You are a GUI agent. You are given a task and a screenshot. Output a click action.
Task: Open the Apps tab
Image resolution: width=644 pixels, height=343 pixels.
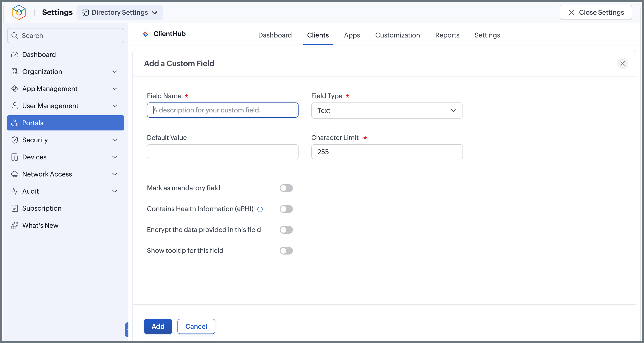pos(352,35)
